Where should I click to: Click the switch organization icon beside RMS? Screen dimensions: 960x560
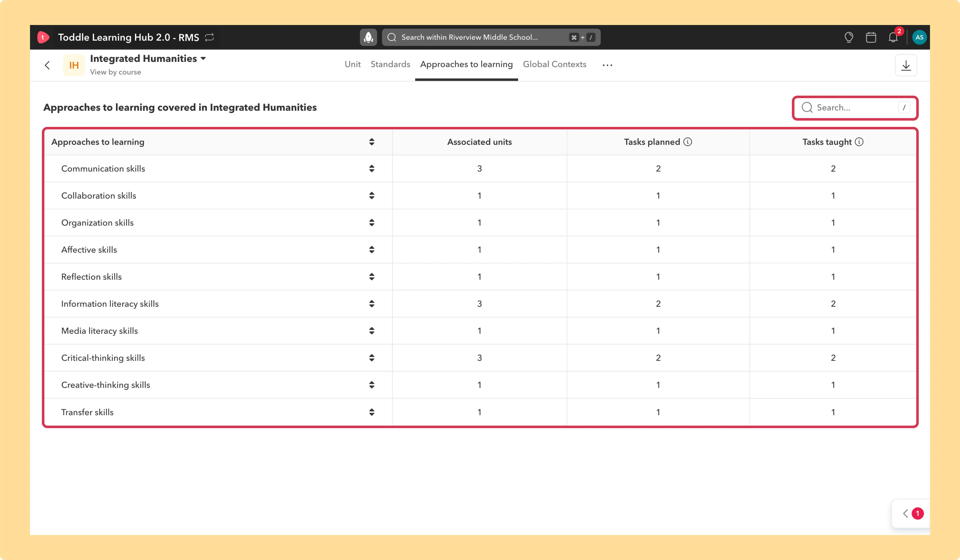point(210,37)
